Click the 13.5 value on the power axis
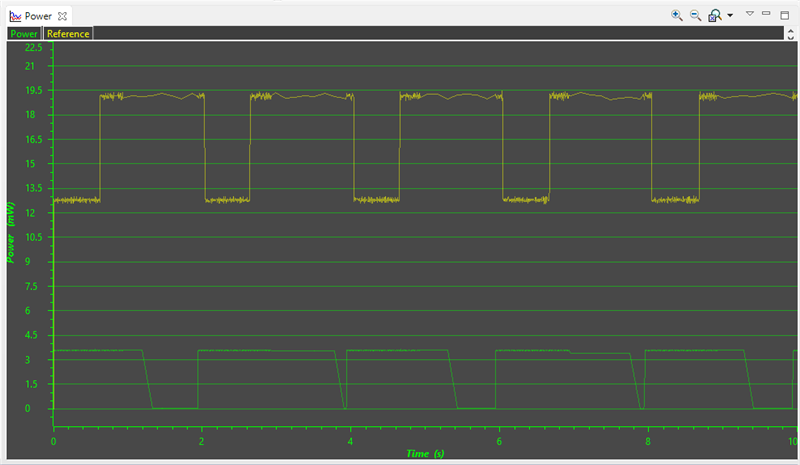800x465 pixels. [34, 188]
